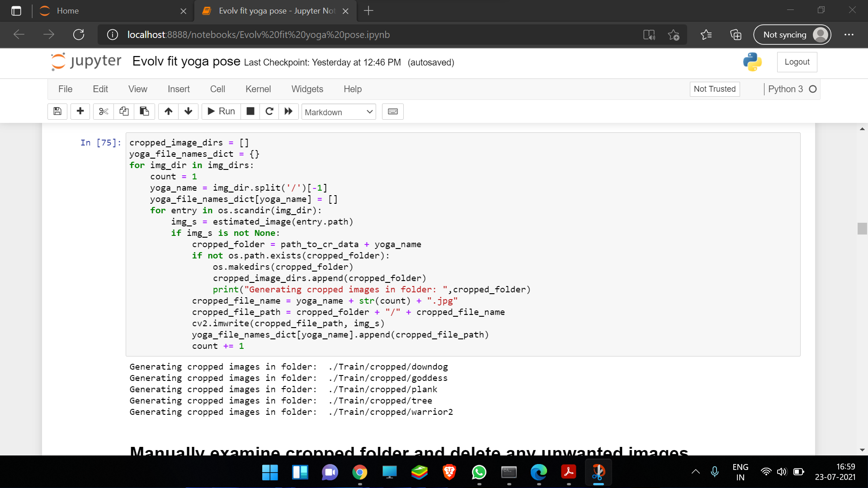The width and height of the screenshot is (868, 488).
Task: Click the Logout button
Action: click(x=797, y=62)
